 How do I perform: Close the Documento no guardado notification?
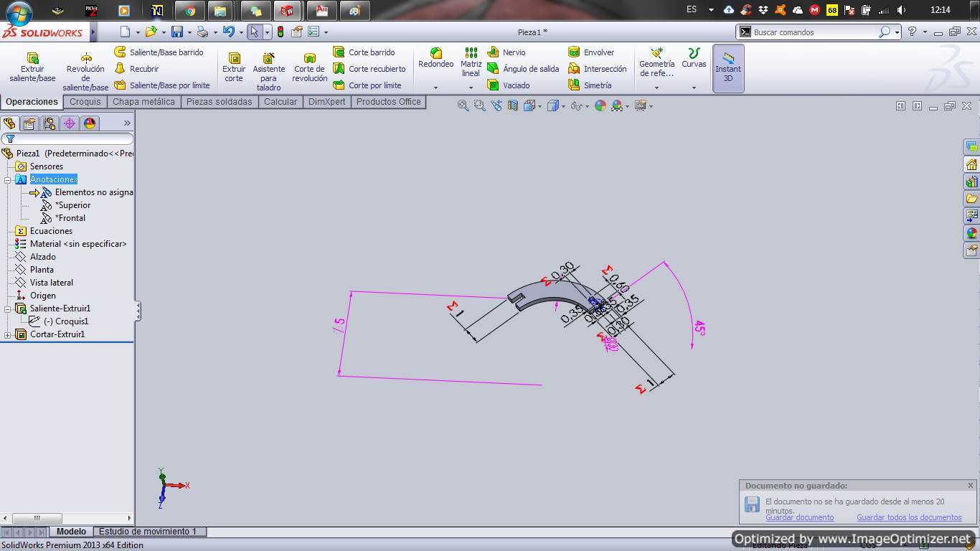pos(970,486)
